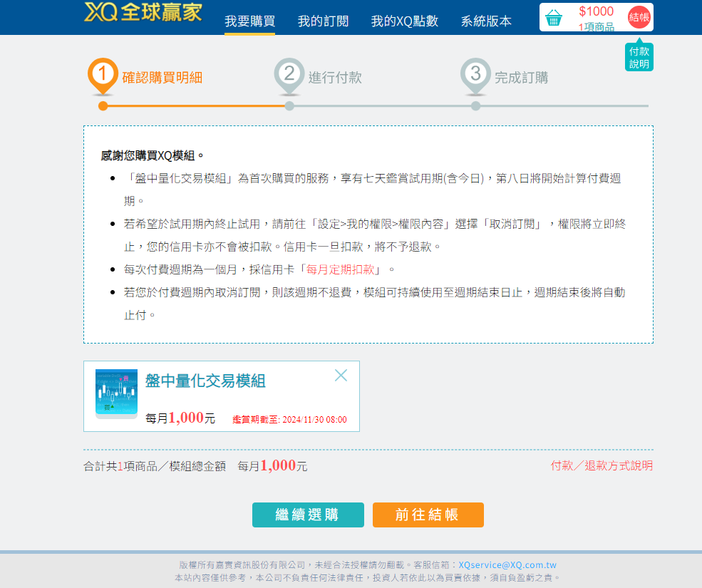This screenshot has height=588, width=702.
Task: Remove 盤中量化交易模組 with the X icon
Action: coord(341,376)
